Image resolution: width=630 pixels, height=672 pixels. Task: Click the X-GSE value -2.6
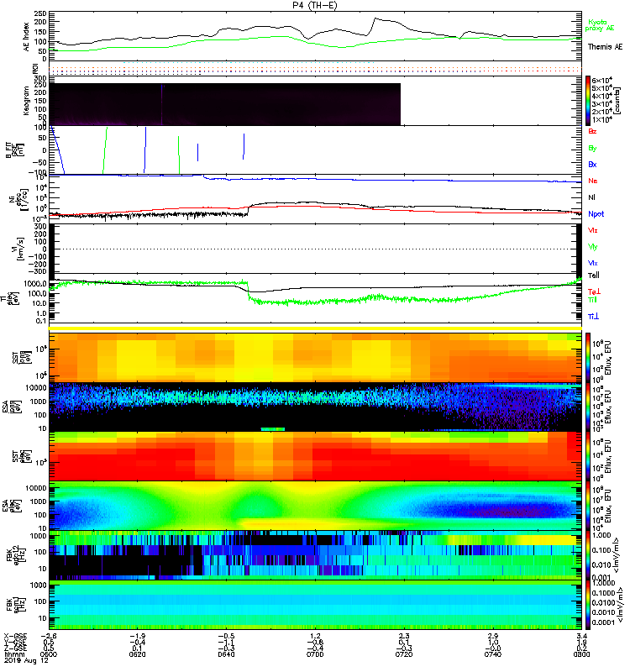[49, 636]
